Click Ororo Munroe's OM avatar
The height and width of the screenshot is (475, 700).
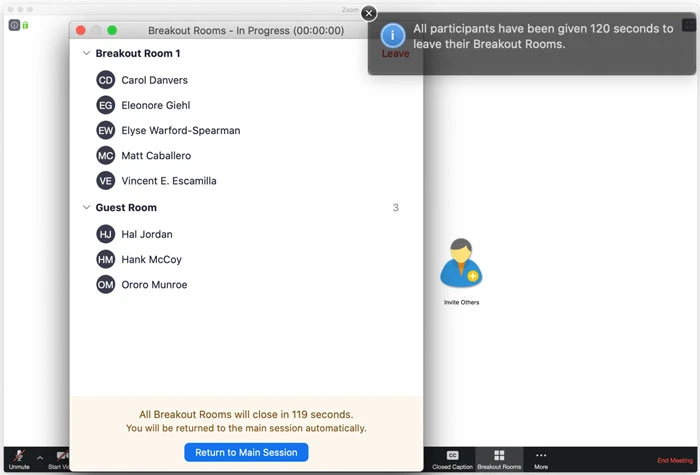106,285
